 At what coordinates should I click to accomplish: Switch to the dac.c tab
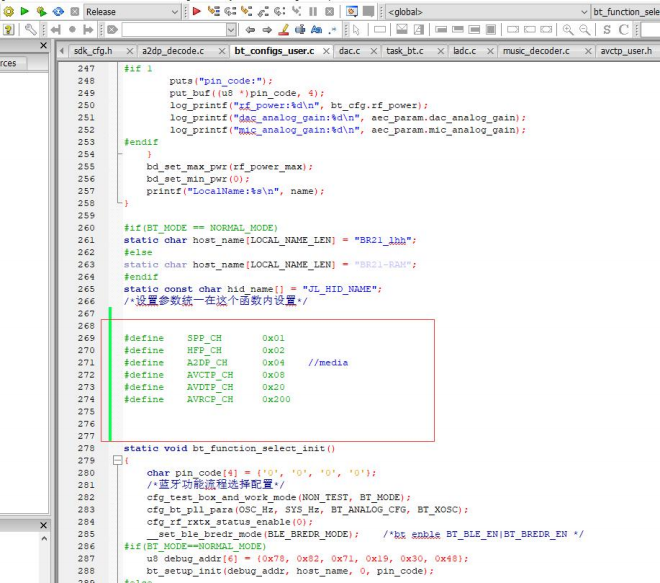(x=349, y=51)
